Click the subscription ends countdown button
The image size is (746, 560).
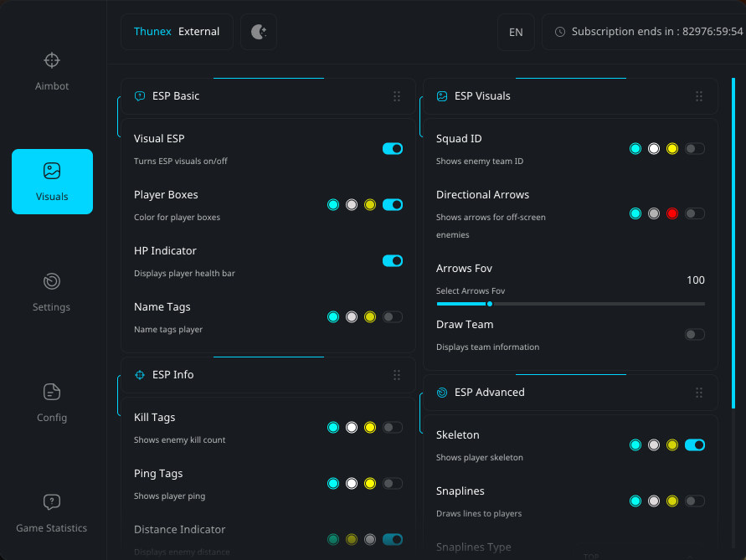point(649,31)
